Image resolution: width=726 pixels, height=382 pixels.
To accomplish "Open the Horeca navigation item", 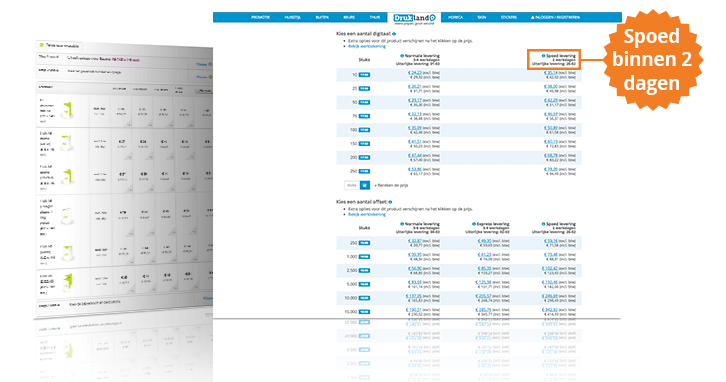I will click(x=455, y=17).
